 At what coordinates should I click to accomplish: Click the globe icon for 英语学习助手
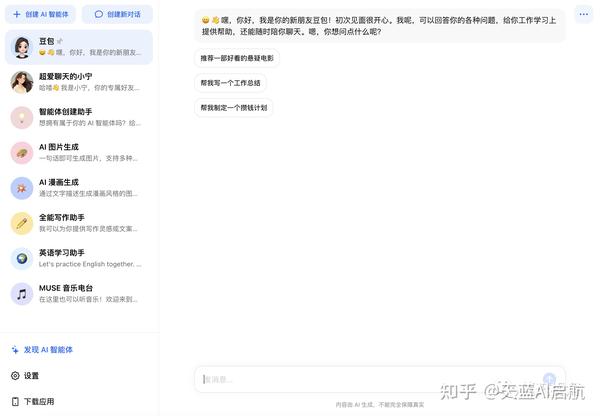pyautogui.click(x=22, y=259)
